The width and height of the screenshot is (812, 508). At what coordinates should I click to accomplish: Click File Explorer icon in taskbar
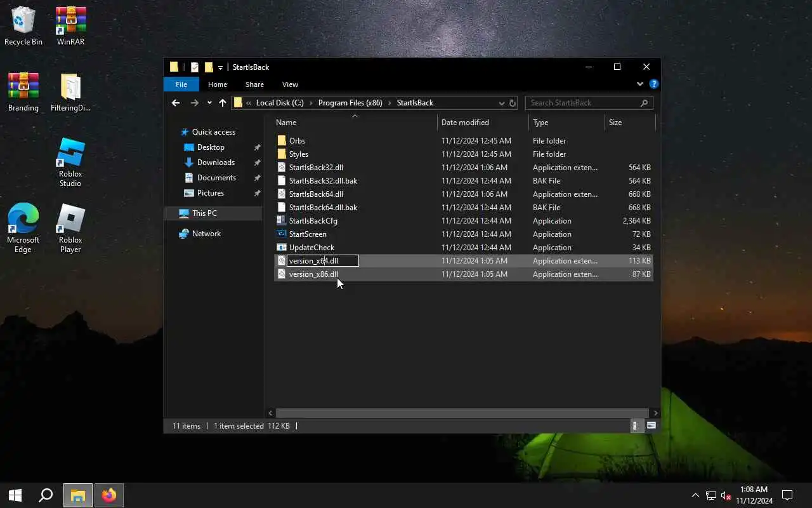click(77, 495)
